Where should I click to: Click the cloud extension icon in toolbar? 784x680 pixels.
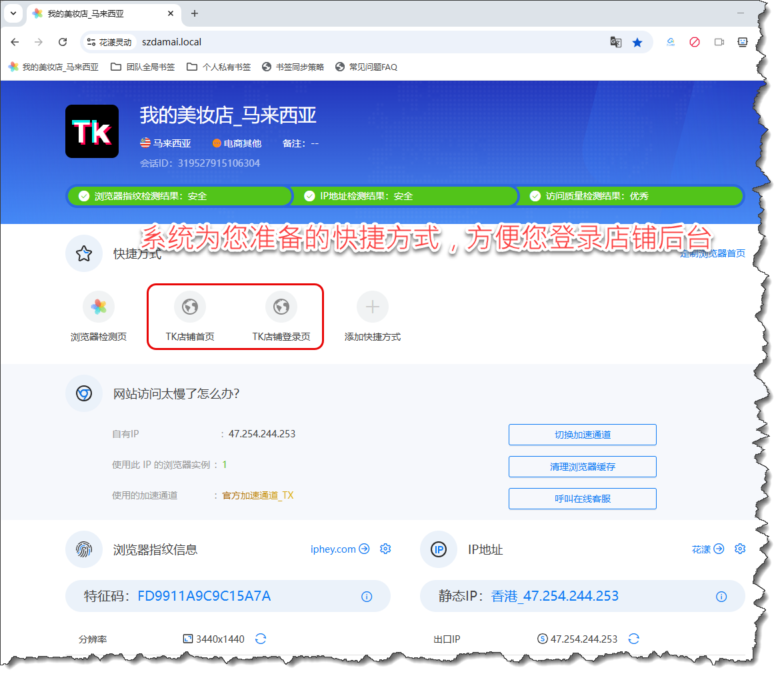tap(671, 42)
